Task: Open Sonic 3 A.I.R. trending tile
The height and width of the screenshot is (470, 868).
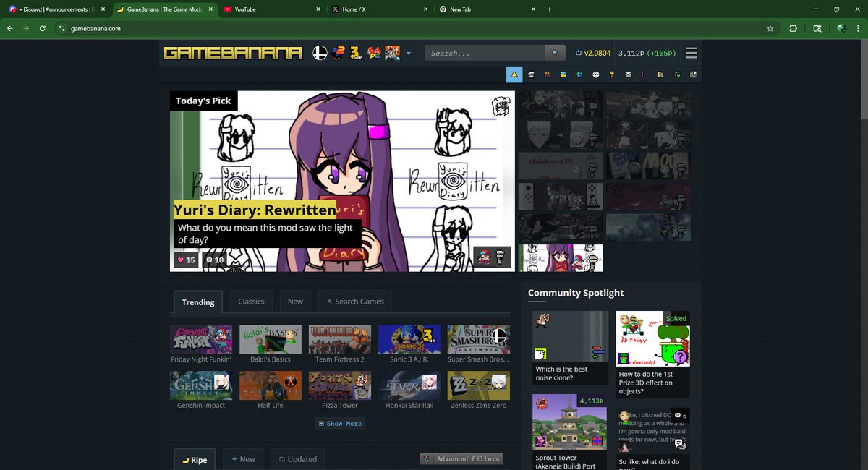Action: click(x=409, y=344)
